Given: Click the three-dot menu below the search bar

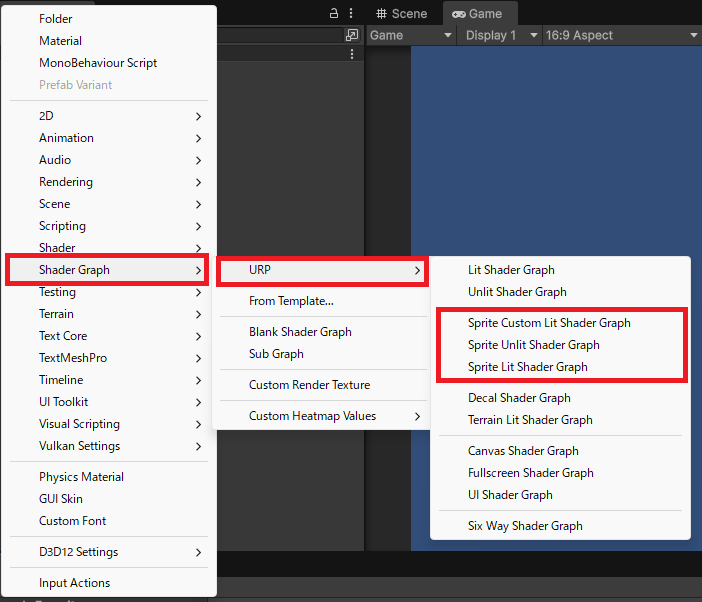Looking at the screenshot, I should pos(352,54).
